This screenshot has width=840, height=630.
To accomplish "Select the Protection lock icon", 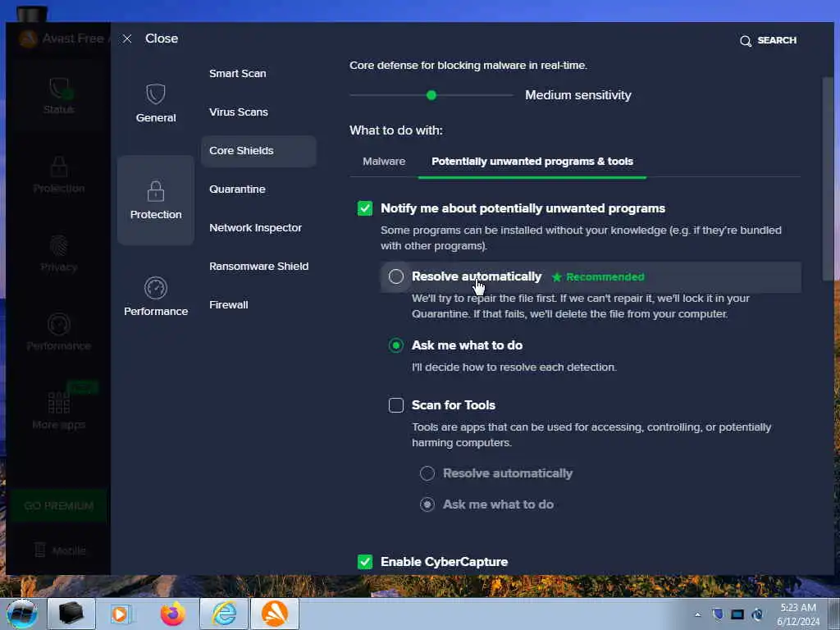I will pyautogui.click(x=155, y=190).
